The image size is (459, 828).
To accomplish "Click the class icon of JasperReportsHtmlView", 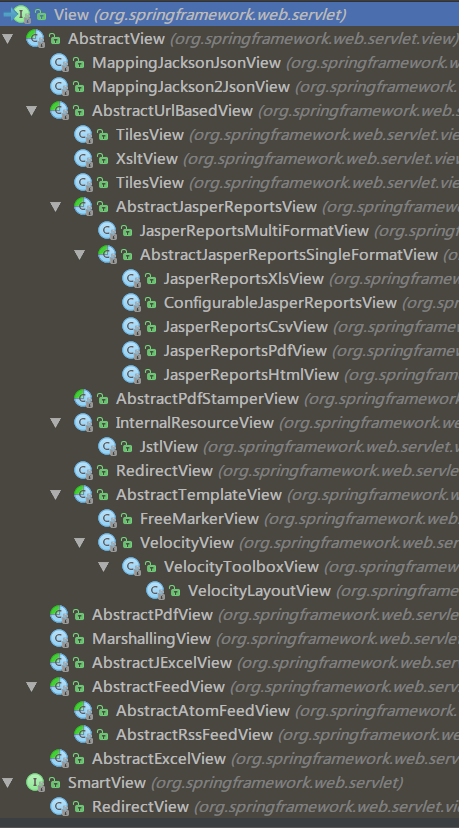I will [131, 375].
